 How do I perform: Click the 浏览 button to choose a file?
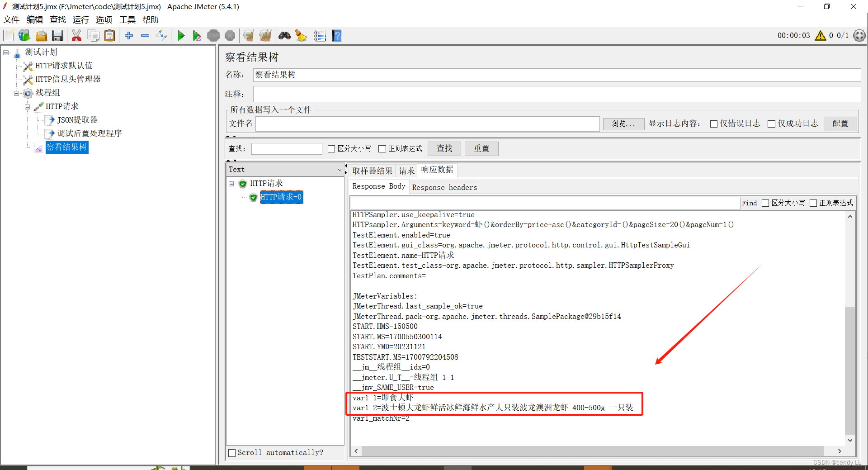pyautogui.click(x=623, y=123)
